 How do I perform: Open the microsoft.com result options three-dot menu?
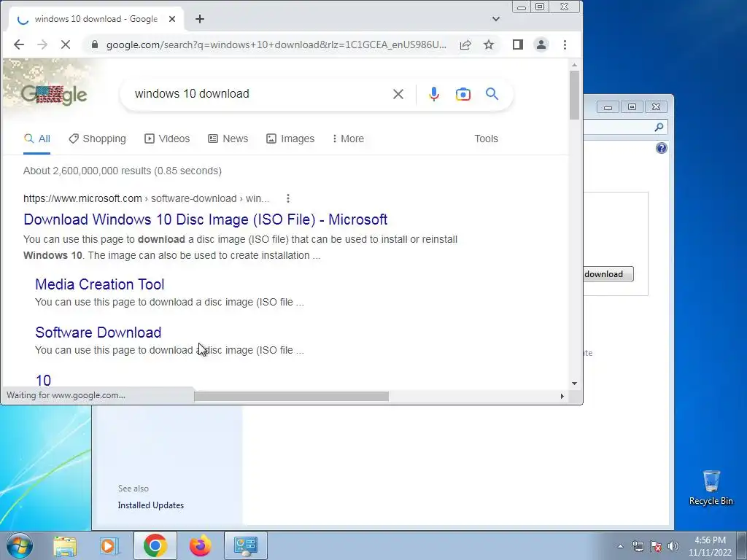(287, 198)
